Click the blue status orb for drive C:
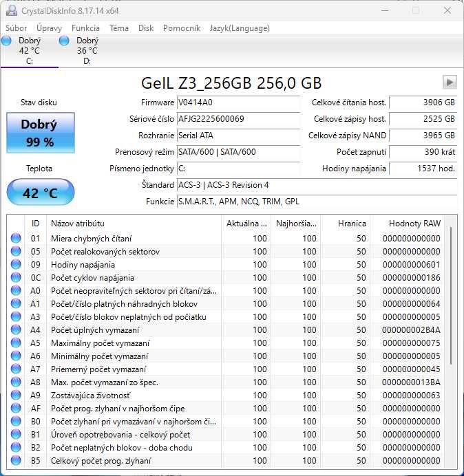Screen dimensions: 464x476 [6, 41]
